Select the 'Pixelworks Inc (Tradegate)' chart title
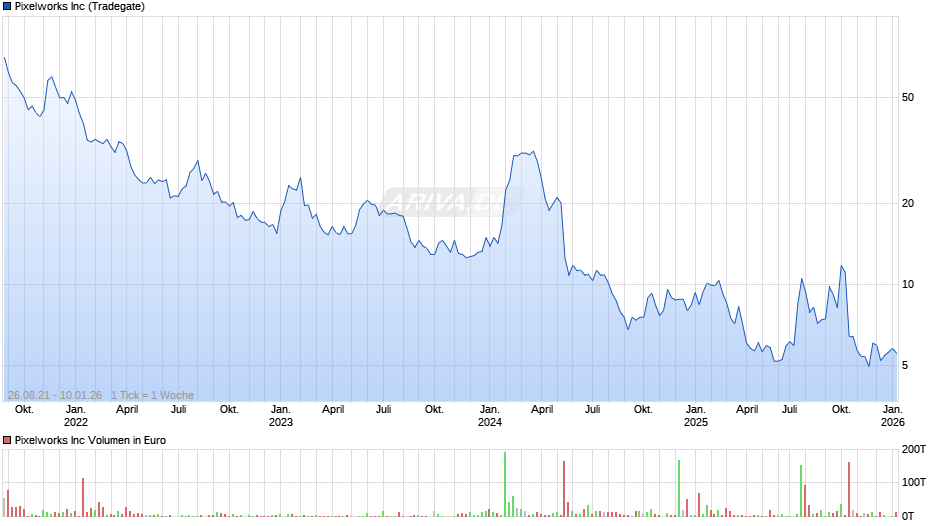 (x=80, y=7)
